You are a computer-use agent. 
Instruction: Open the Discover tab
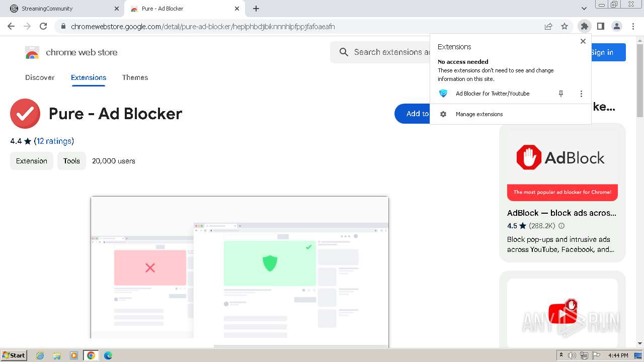click(40, 77)
